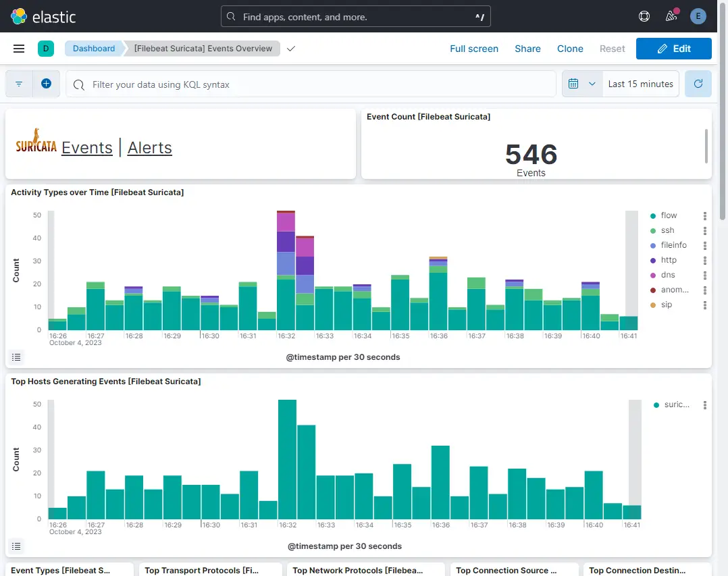Open the help menu icon
728x576 pixels.
coord(644,16)
